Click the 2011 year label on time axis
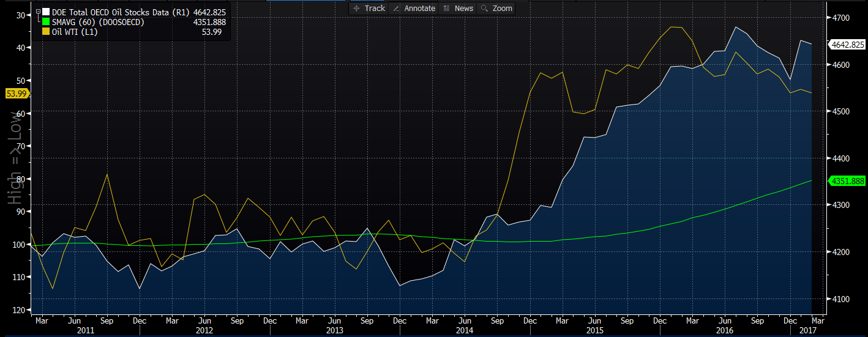 (x=85, y=330)
